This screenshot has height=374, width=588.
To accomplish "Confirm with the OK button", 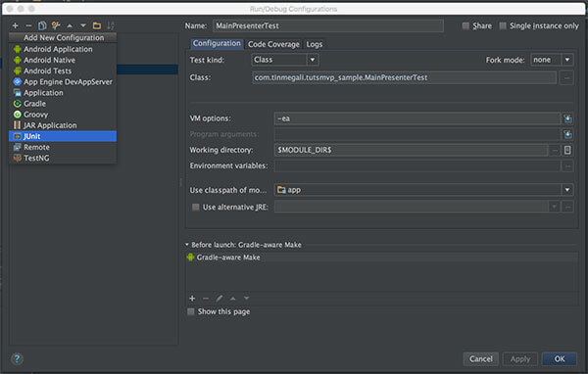I will pyautogui.click(x=560, y=359).
